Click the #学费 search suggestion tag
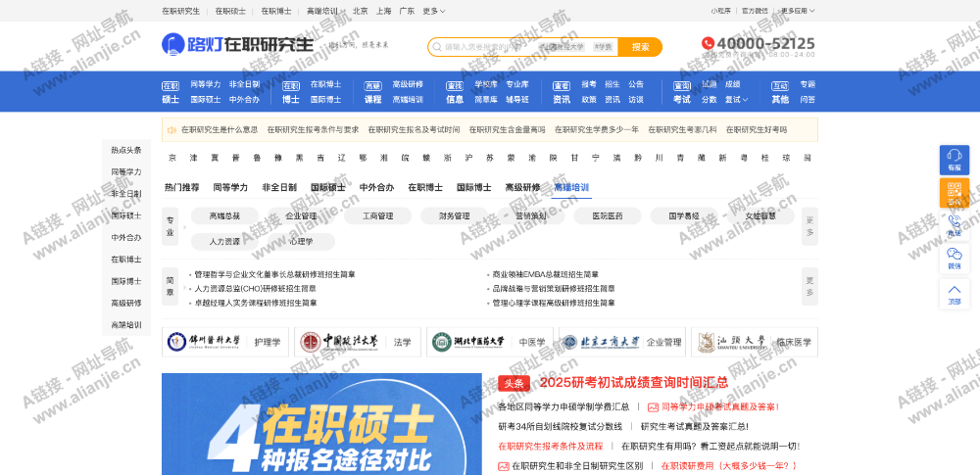 [603, 47]
